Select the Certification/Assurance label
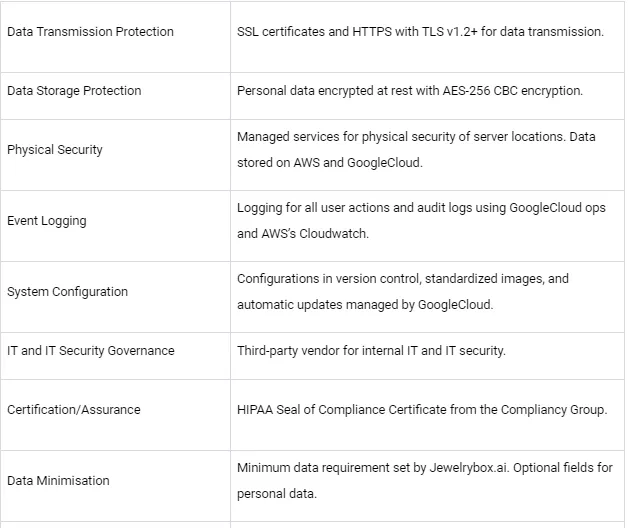The width and height of the screenshot is (628, 528). pos(74,410)
